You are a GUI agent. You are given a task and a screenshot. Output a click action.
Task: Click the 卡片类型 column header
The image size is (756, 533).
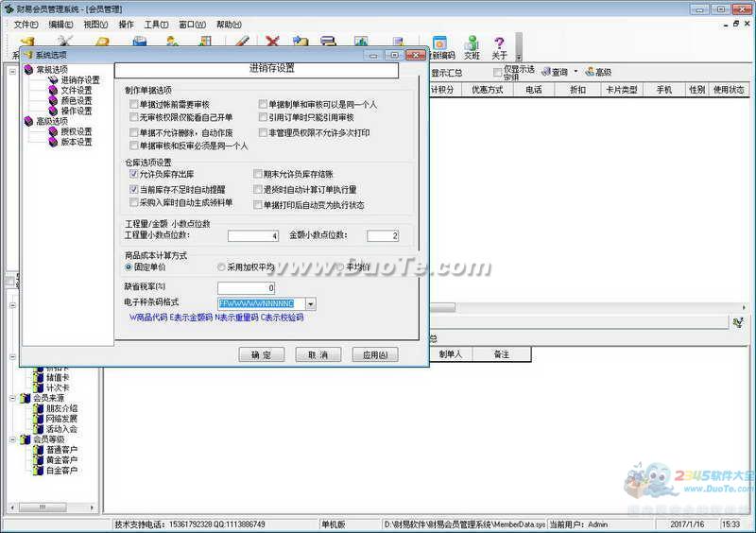coord(622,90)
